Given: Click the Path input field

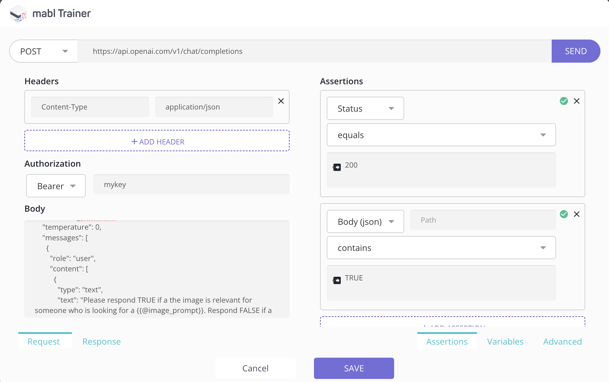Looking at the screenshot, I should point(483,220).
